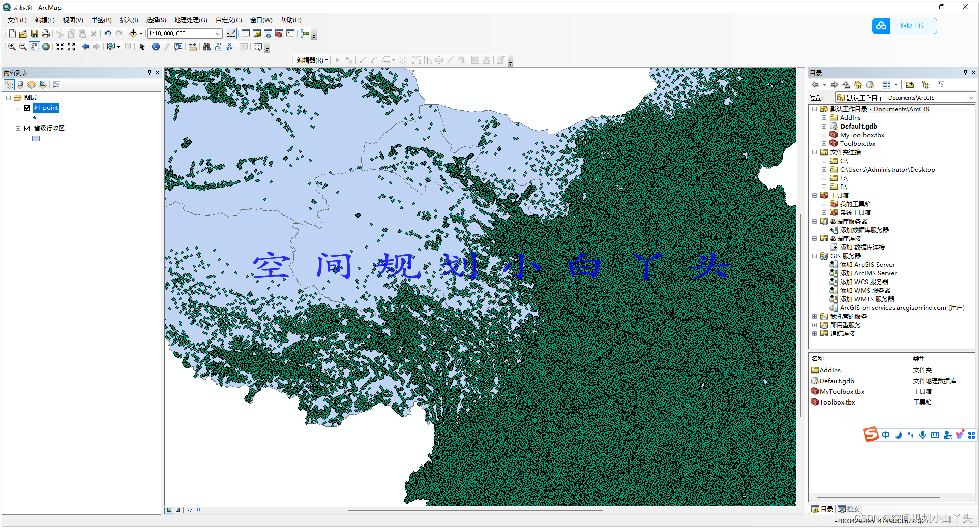Open the map scale dropdown
Image resolution: width=980 pixels, height=528 pixels.
(218, 34)
